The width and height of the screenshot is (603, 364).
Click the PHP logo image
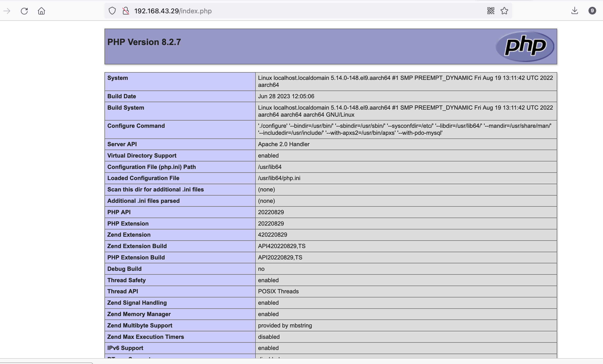click(525, 46)
